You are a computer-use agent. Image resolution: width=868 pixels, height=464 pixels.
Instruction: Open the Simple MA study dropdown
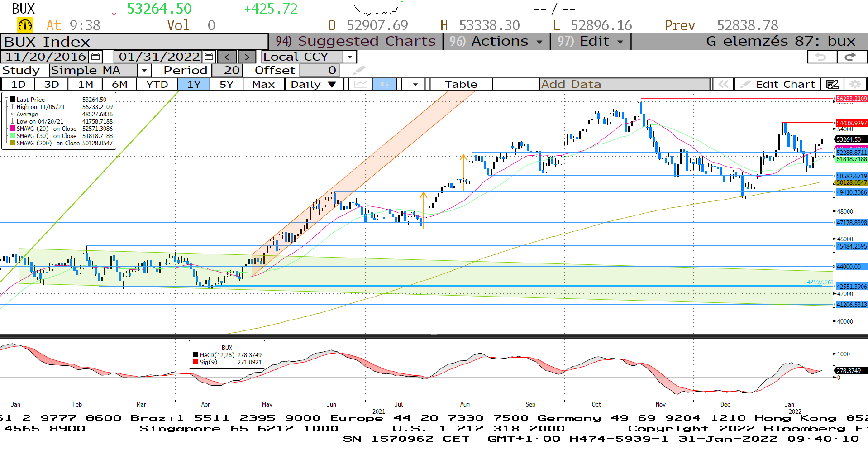[144, 71]
